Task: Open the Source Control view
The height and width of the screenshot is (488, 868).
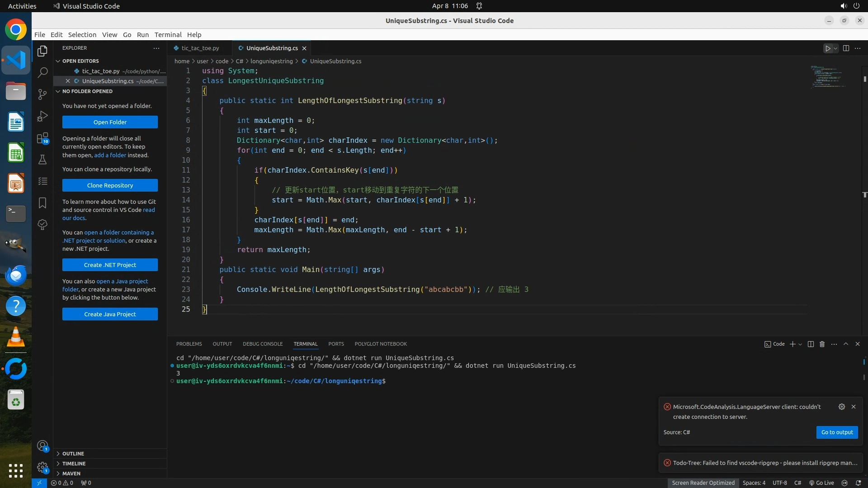Action: coord(42,94)
